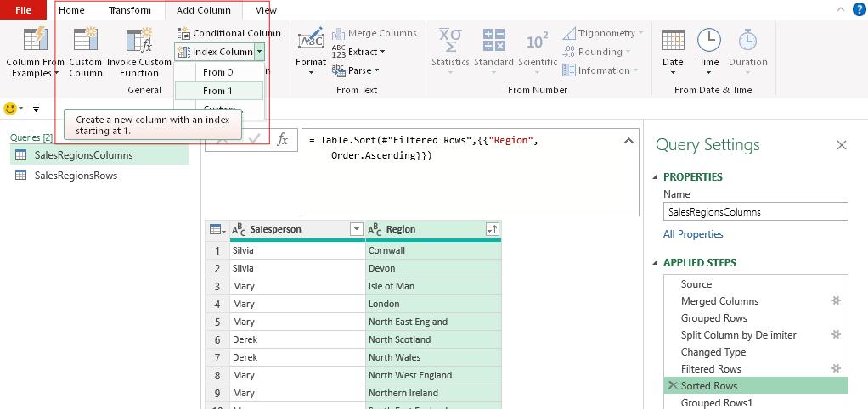Select the Split Column by Delimiter step

[756, 335]
